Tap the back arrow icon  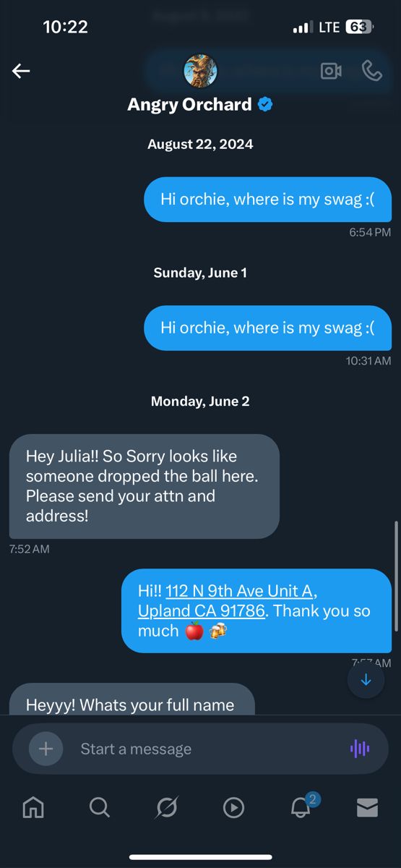[21, 71]
